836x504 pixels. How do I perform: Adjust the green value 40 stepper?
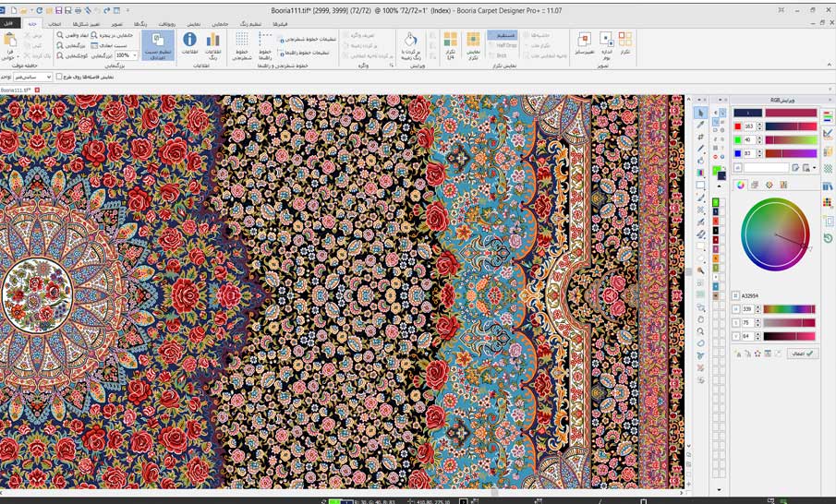(759, 140)
